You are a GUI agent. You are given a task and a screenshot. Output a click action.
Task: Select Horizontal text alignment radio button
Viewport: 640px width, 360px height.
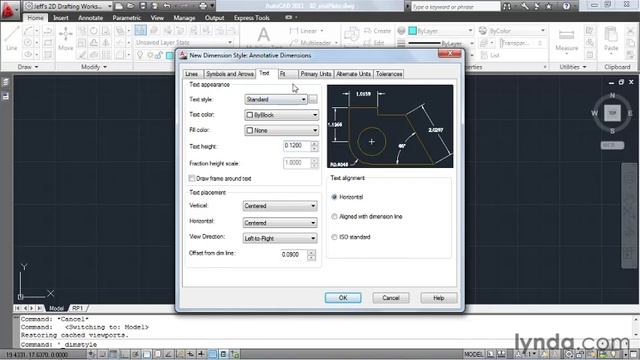(x=334, y=197)
